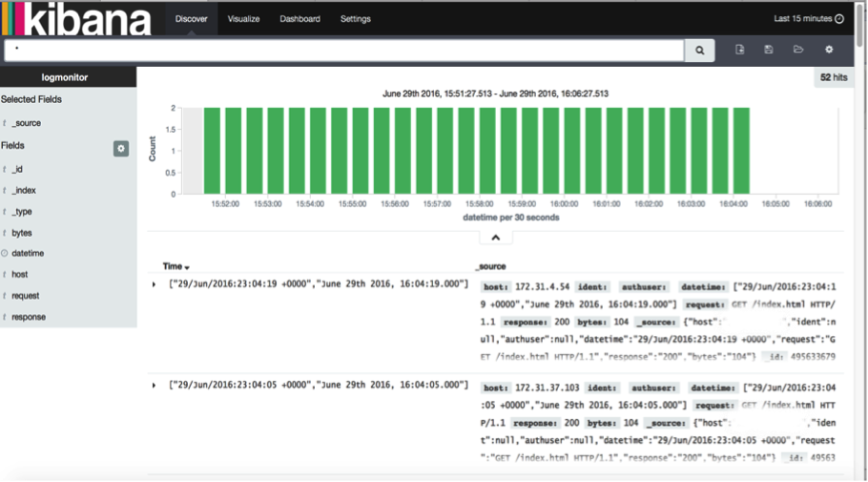Click the clock icon next to datetime
868x482 pixels.
point(5,253)
